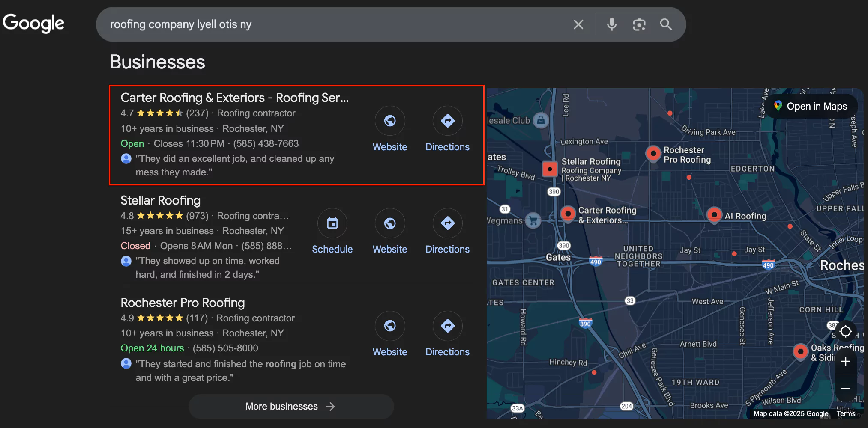Select AI Roofing map pin
868x428 pixels.
(x=714, y=215)
